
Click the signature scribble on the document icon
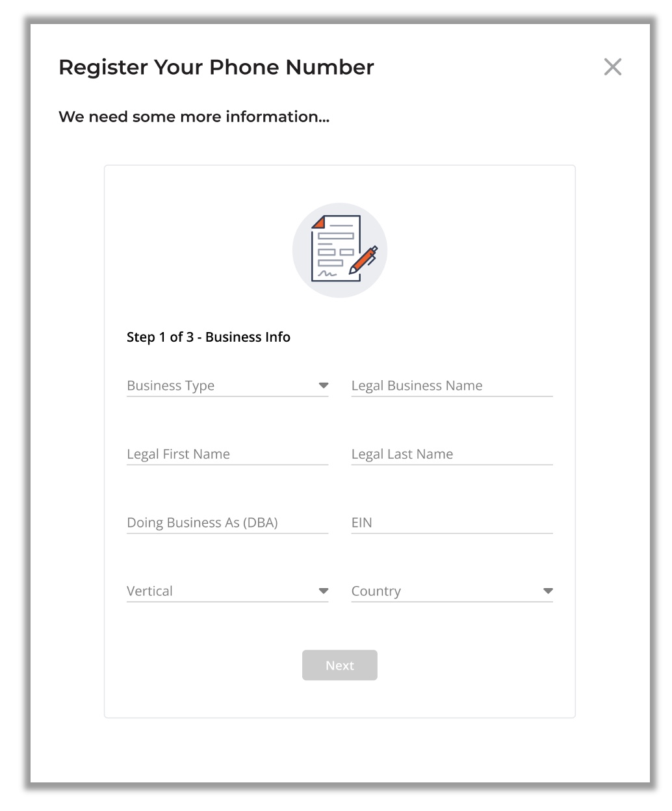pyautogui.click(x=327, y=274)
